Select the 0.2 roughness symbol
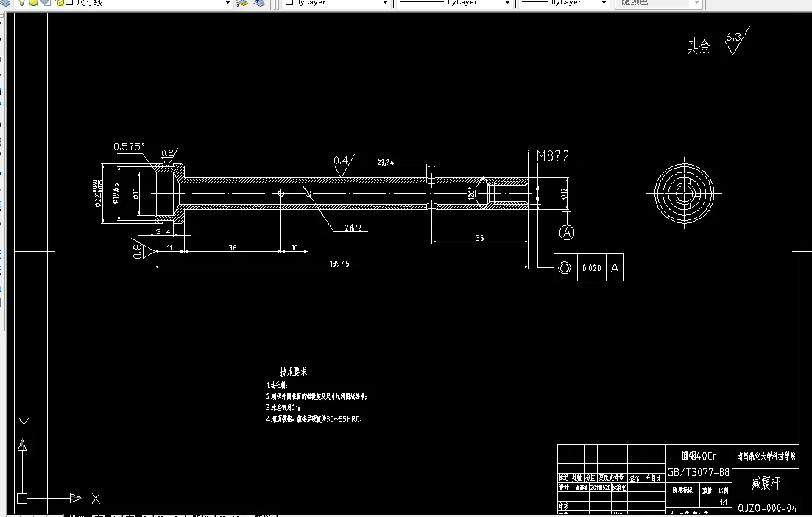Viewport: 812px width, 517px height. 169,156
